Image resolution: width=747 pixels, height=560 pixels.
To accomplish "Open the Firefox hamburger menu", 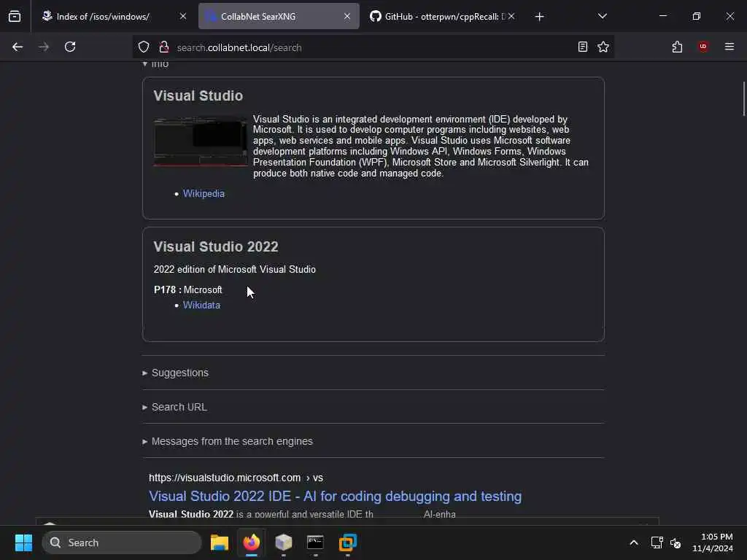I will tap(729, 47).
